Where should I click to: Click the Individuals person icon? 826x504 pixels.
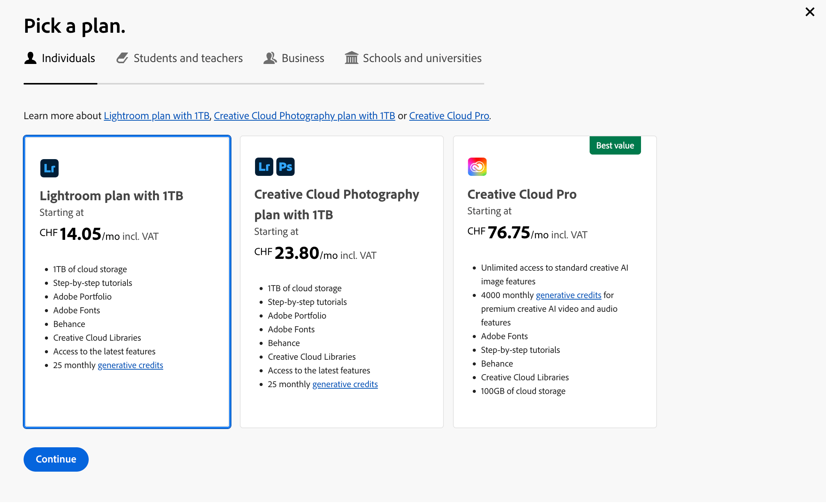pyautogui.click(x=30, y=58)
